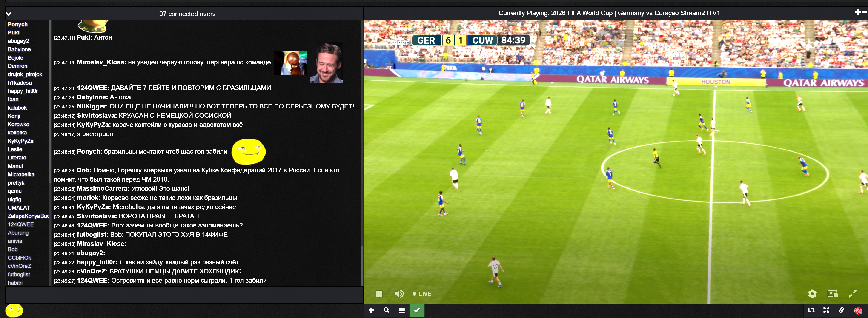
Task: Select kalabok in the user list
Action: point(17,108)
